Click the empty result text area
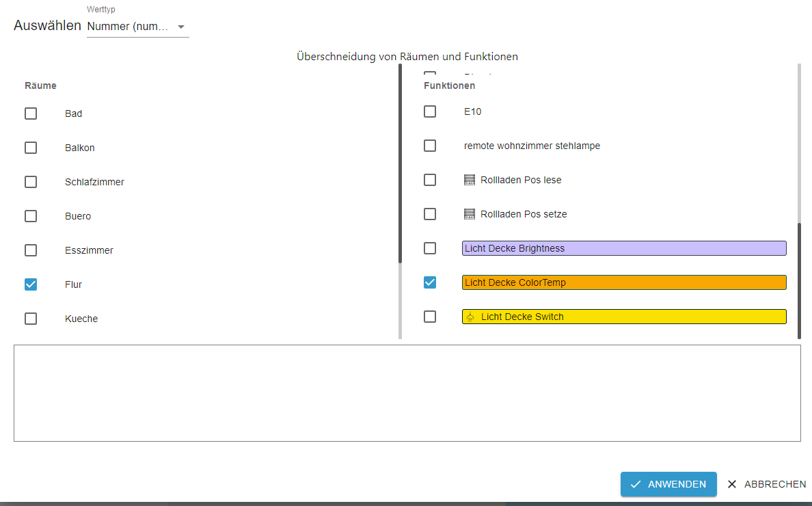Screen dimensions: 812x506 coord(407,393)
